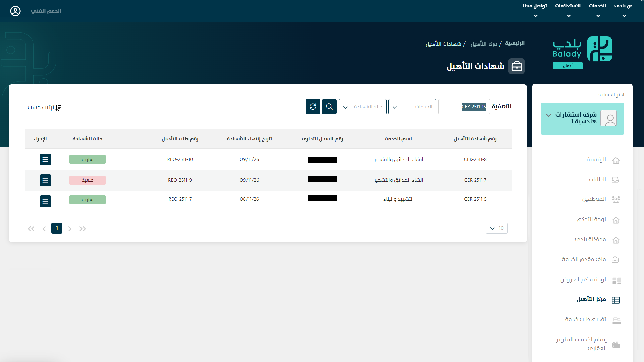Open action menu for CER-2511-5 row

point(45,201)
